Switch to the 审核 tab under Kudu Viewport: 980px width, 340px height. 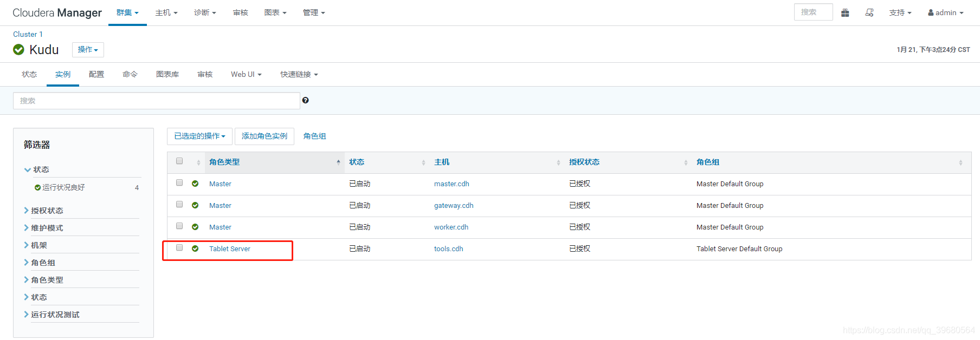(x=205, y=75)
